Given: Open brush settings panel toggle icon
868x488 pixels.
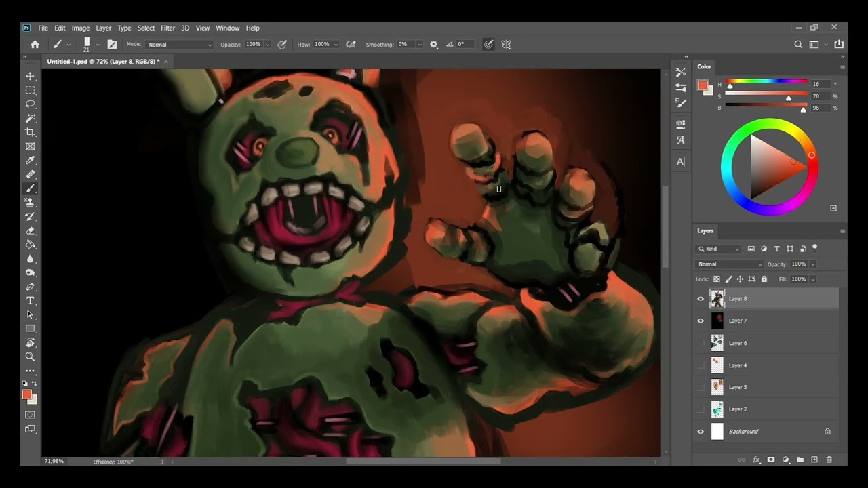Looking at the screenshot, I should (x=113, y=45).
